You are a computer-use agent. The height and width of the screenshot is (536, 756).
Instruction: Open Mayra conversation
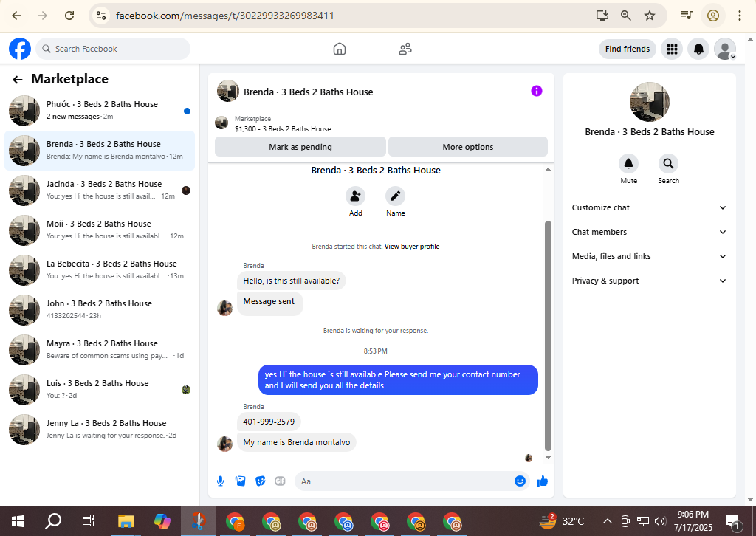[100, 350]
